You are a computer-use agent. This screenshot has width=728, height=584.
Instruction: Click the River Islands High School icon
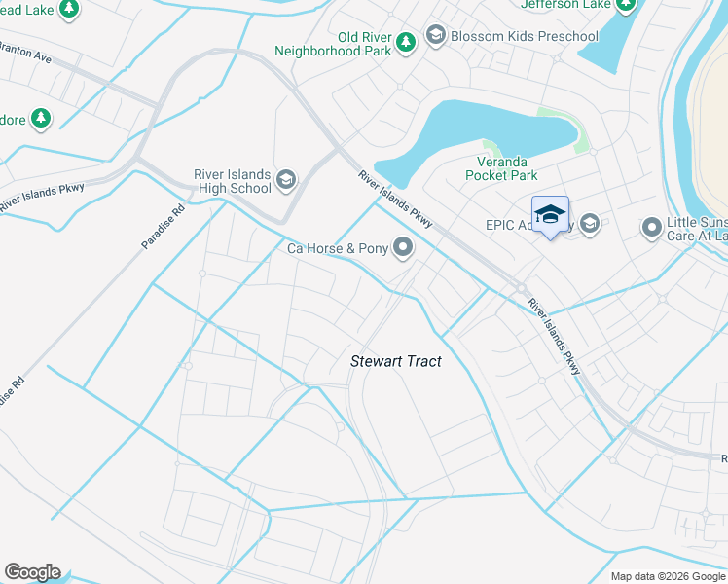click(x=285, y=180)
